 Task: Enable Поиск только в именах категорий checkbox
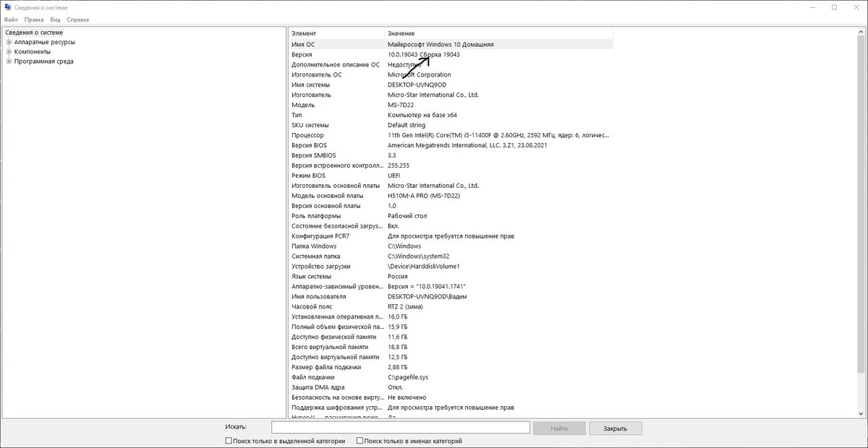click(360, 441)
